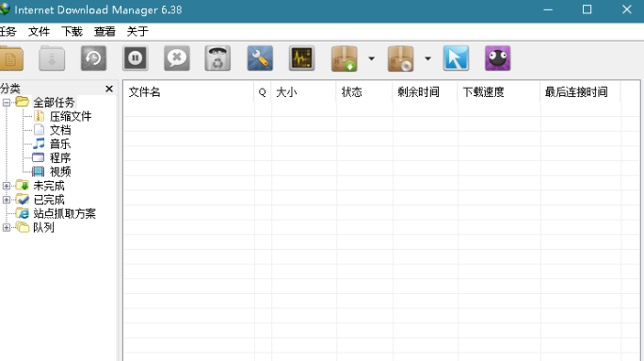
Task: Click the greyed-out Resume download folder icon
Action: click(52, 58)
